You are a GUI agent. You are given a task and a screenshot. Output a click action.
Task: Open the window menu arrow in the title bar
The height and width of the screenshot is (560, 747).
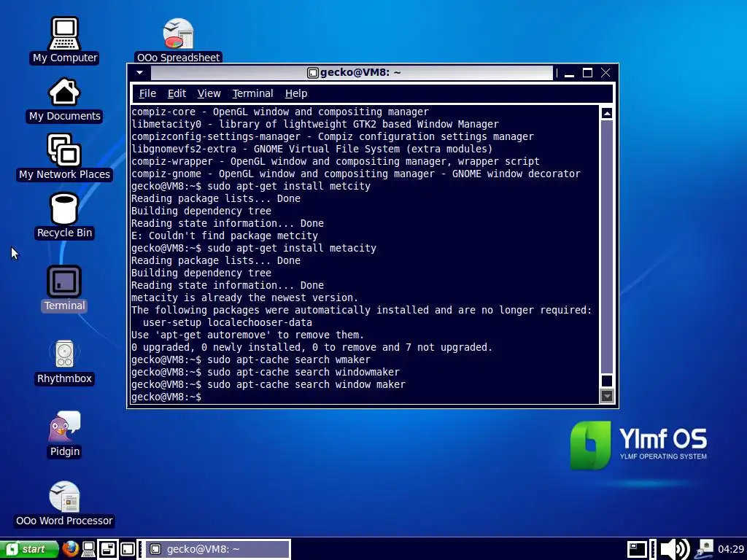pos(139,72)
